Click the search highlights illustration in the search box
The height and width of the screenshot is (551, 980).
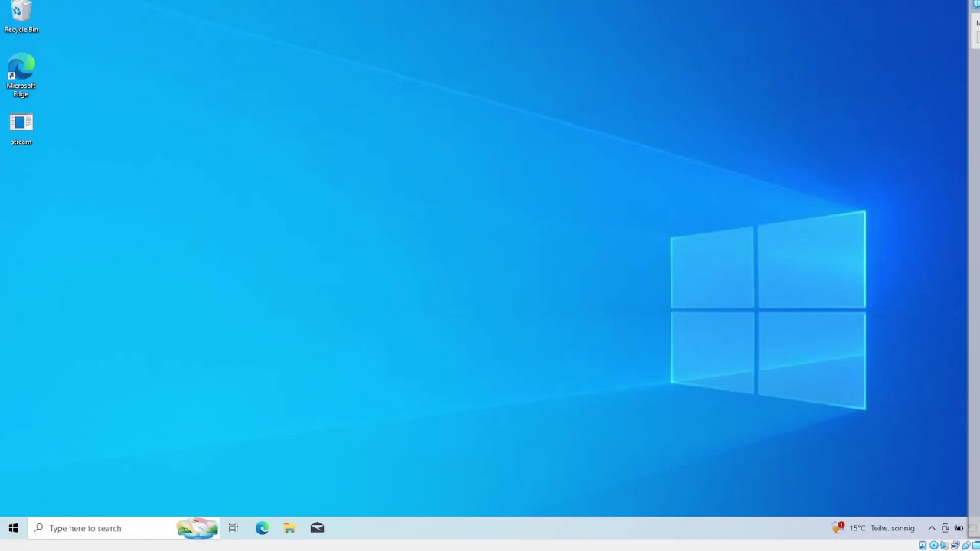coord(197,528)
